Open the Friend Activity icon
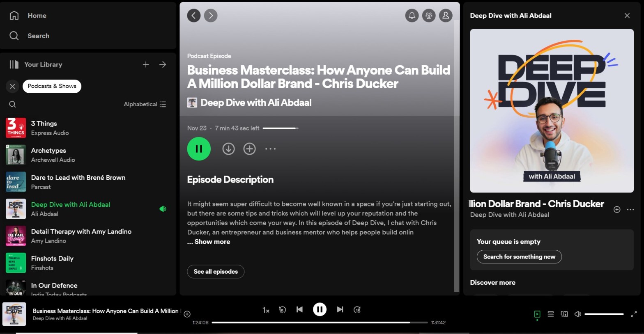 [x=428, y=16]
